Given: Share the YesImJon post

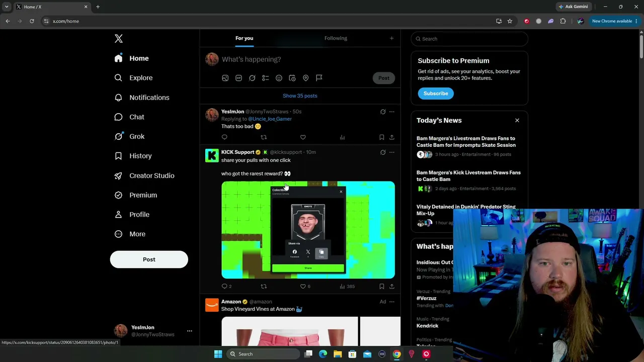Looking at the screenshot, I should coord(392,137).
